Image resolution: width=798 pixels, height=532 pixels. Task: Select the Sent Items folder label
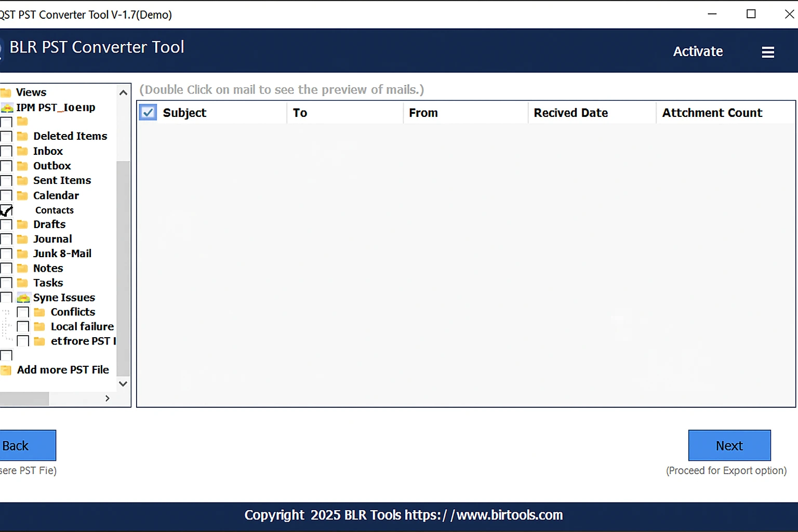pyautogui.click(x=62, y=180)
